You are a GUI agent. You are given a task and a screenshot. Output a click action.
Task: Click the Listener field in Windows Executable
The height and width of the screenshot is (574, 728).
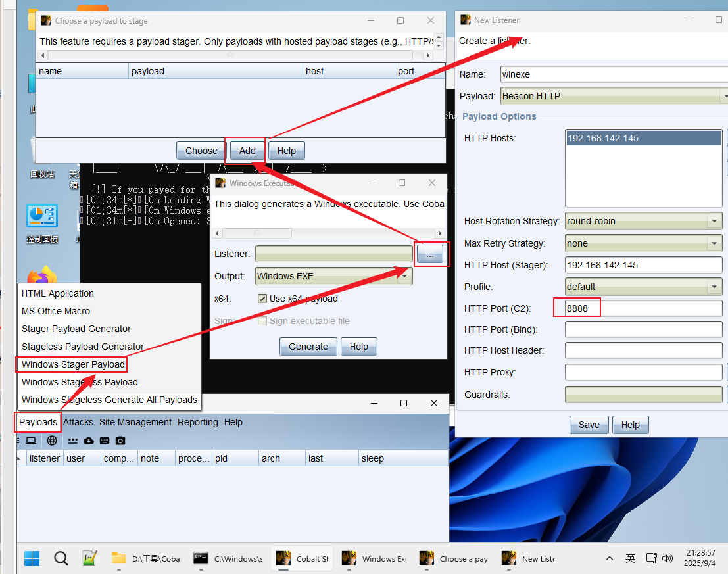click(334, 254)
